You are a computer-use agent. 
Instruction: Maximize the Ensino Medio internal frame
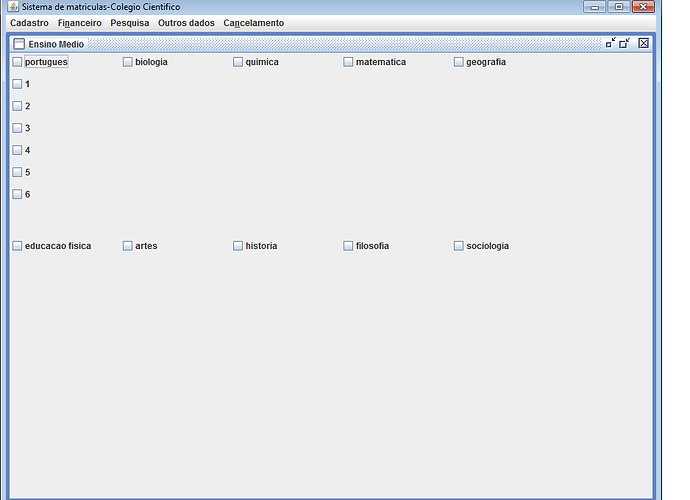click(624, 43)
